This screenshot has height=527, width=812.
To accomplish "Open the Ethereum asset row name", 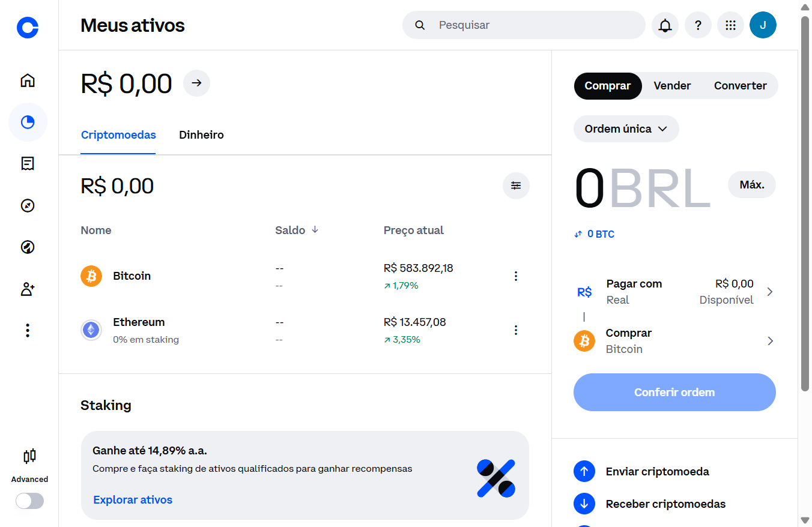I will [139, 322].
